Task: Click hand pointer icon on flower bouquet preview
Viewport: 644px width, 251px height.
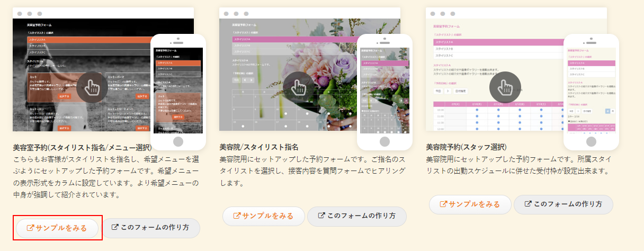Action: [299, 87]
